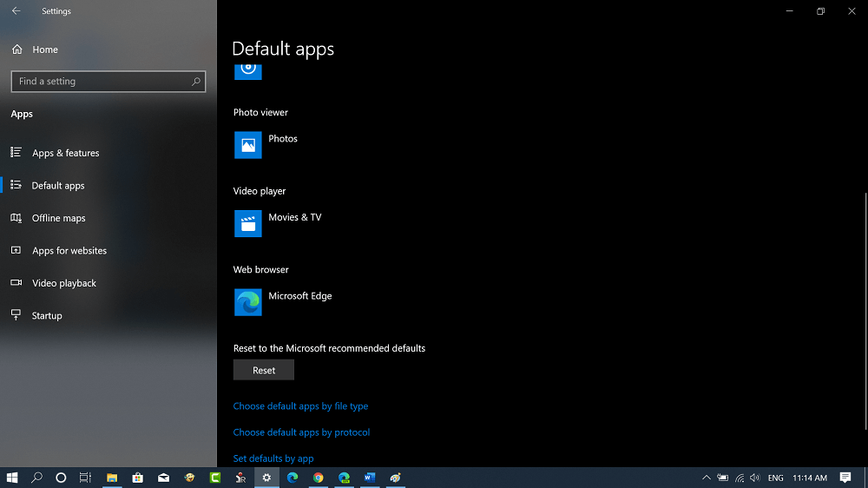
Task: Change the default Photos app by its name
Action: [283, 138]
